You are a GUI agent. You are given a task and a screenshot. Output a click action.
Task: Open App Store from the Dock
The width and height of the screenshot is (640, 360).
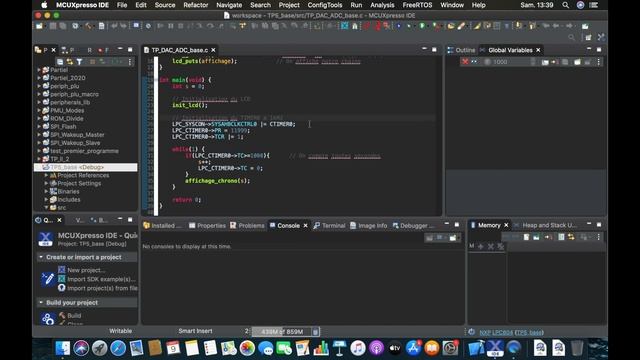click(x=413, y=348)
